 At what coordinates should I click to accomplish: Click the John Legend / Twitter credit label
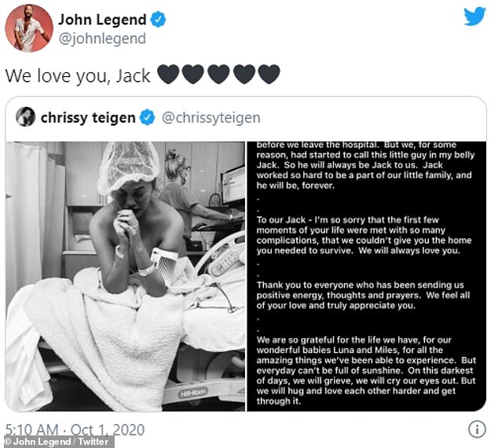pos(57,442)
